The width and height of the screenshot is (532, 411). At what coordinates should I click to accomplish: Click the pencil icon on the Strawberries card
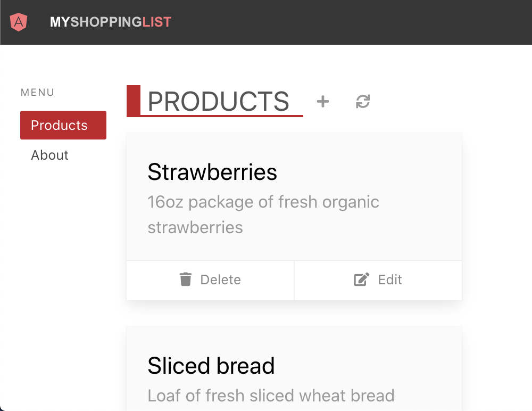pos(361,279)
